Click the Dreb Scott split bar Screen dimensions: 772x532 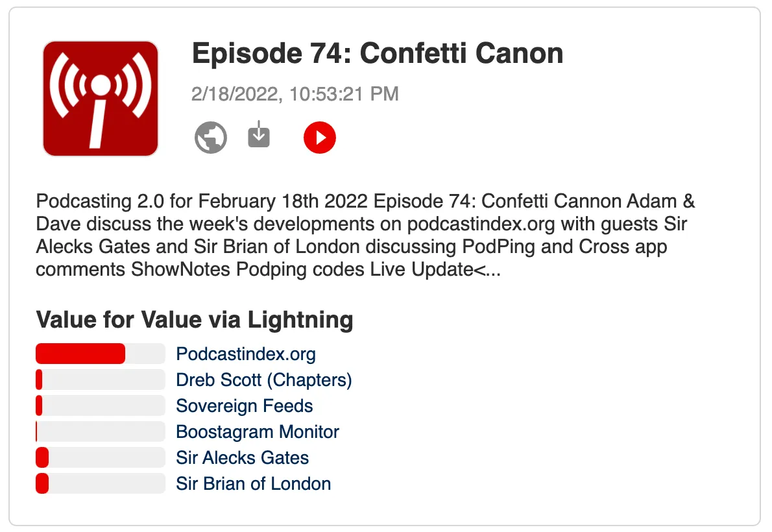point(101,380)
